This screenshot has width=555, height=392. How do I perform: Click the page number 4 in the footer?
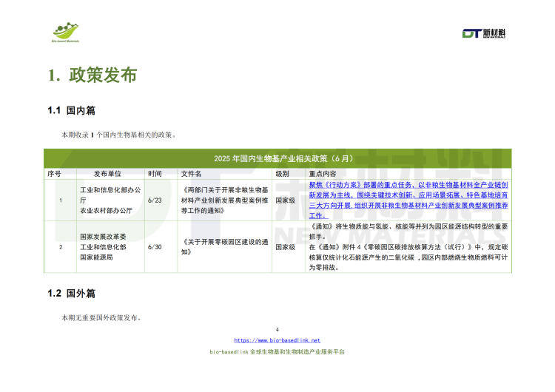[x=277, y=329]
